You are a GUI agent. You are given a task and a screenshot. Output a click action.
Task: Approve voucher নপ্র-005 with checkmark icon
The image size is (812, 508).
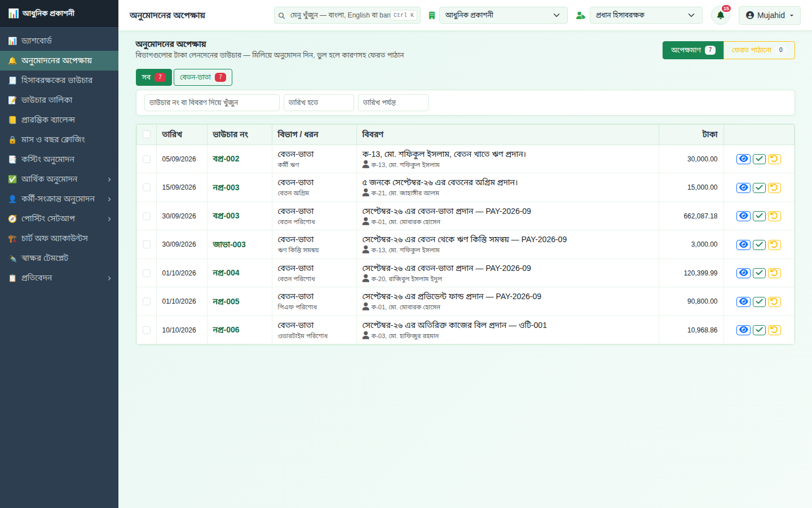[x=759, y=301]
